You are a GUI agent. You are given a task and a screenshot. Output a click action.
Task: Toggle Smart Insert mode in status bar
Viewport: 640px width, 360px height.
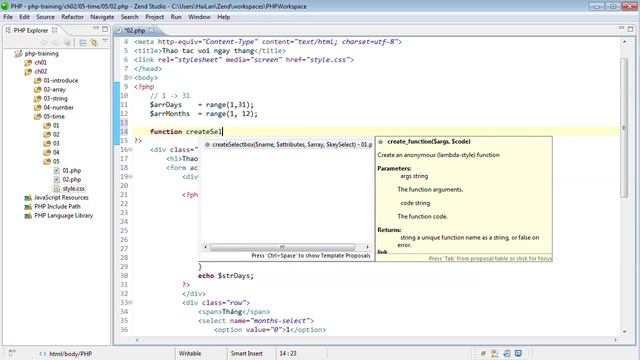point(247,353)
